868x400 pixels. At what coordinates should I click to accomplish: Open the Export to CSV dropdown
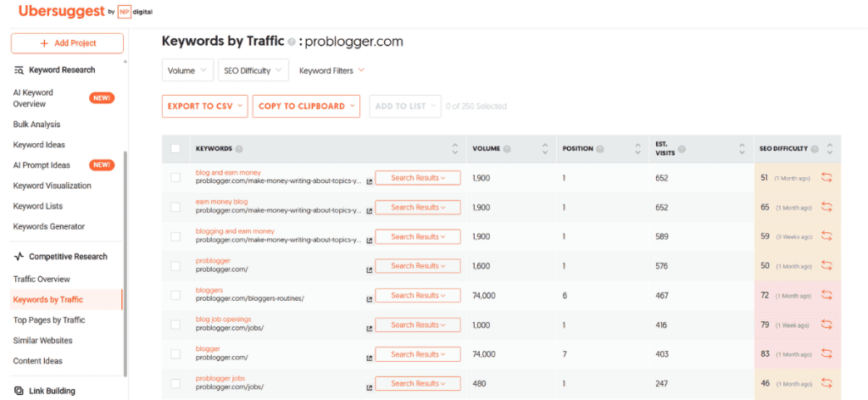pos(205,106)
